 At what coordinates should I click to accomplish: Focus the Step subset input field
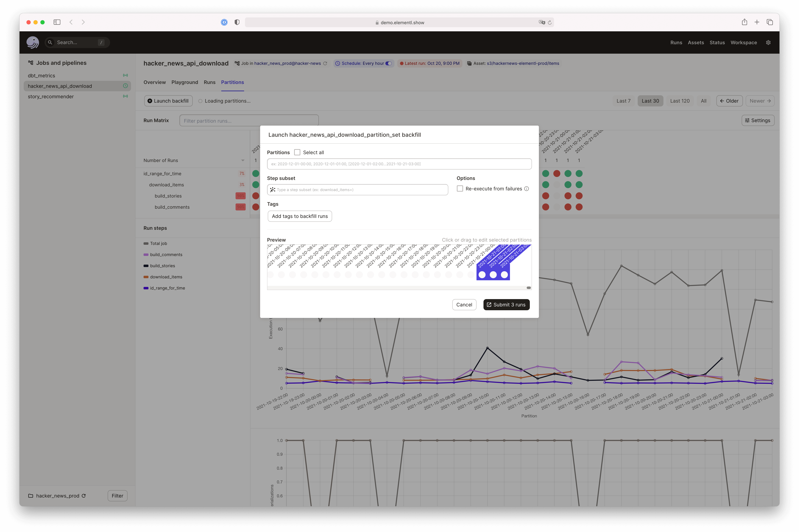click(x=357, y=190)
